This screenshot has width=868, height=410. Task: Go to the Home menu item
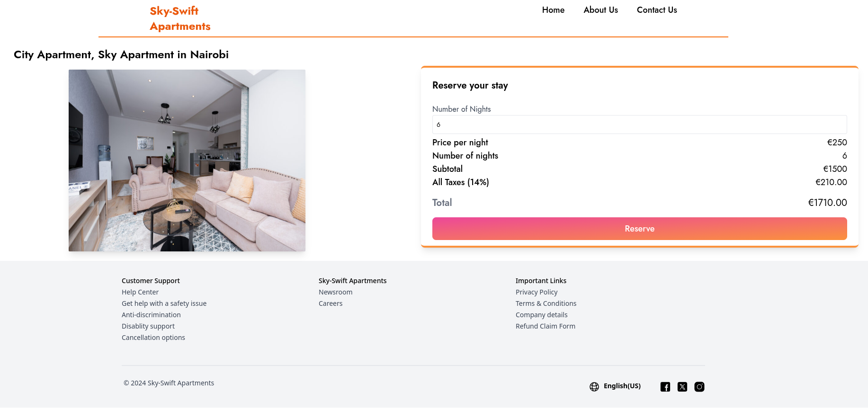(553, 10)
